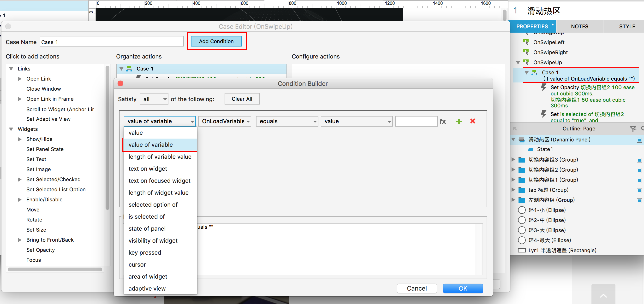Click the Lyr1 半透明遮盖 rectangle icon

click(522, 250)
